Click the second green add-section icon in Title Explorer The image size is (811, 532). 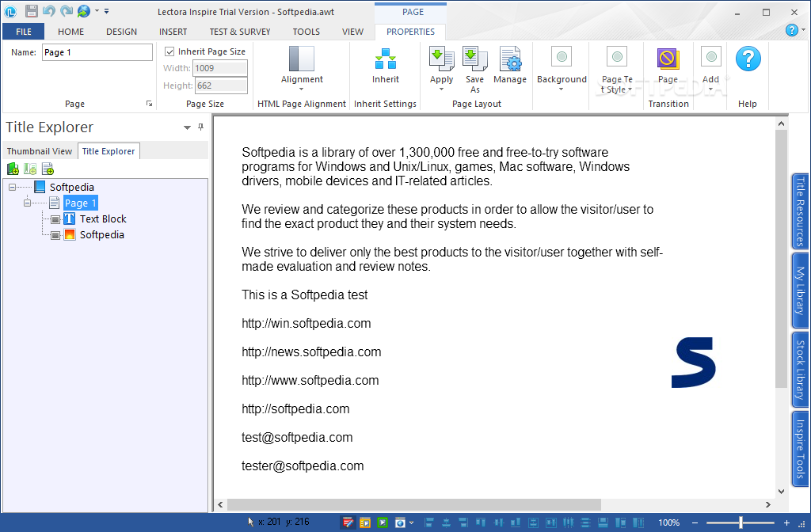click(30, 169)
